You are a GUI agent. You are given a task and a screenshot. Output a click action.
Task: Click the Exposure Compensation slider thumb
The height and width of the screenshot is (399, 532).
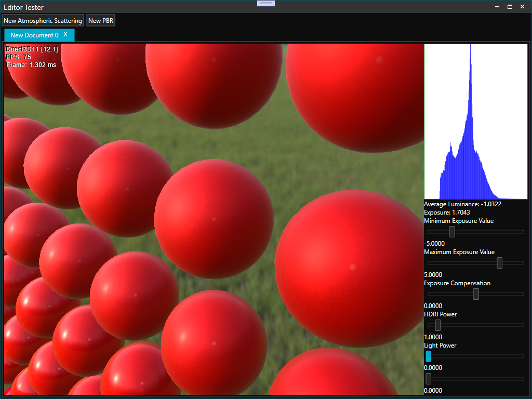click(476, 294)
